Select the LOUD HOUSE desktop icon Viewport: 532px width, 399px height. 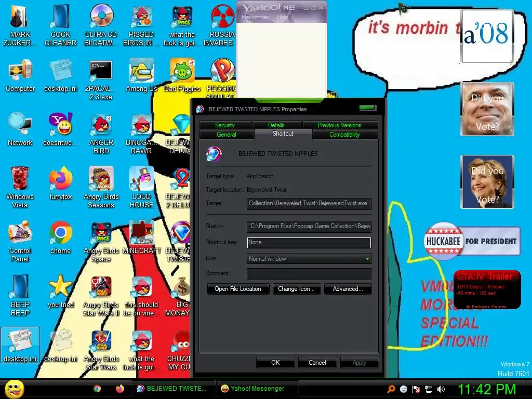tap(141, 187)
